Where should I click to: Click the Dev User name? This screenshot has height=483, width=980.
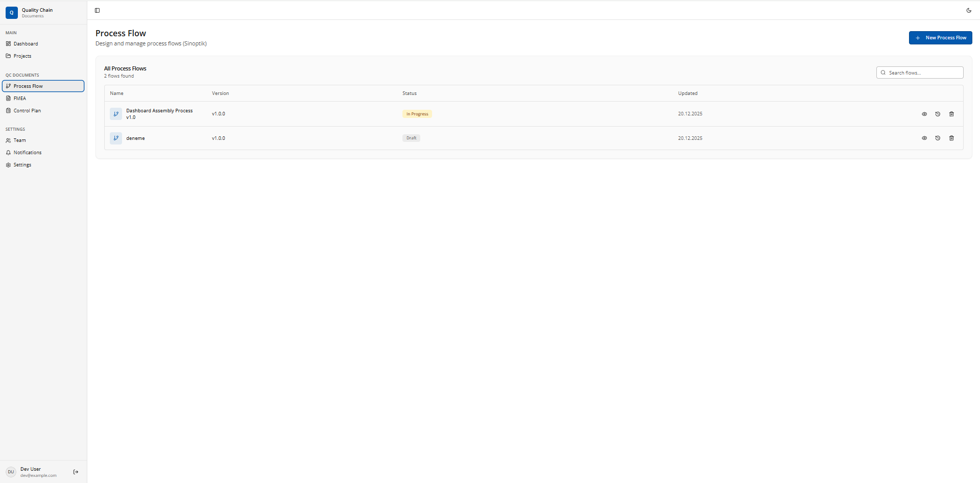[31, 469]
